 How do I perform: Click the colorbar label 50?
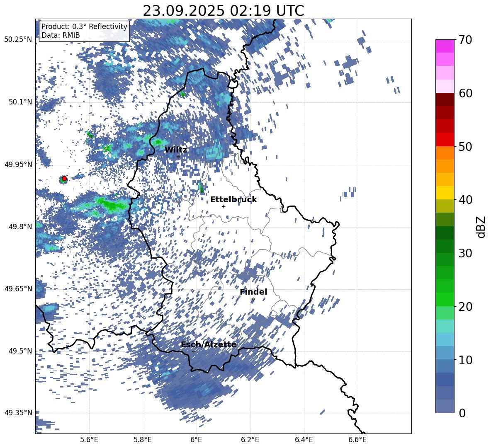pos(466,147)
